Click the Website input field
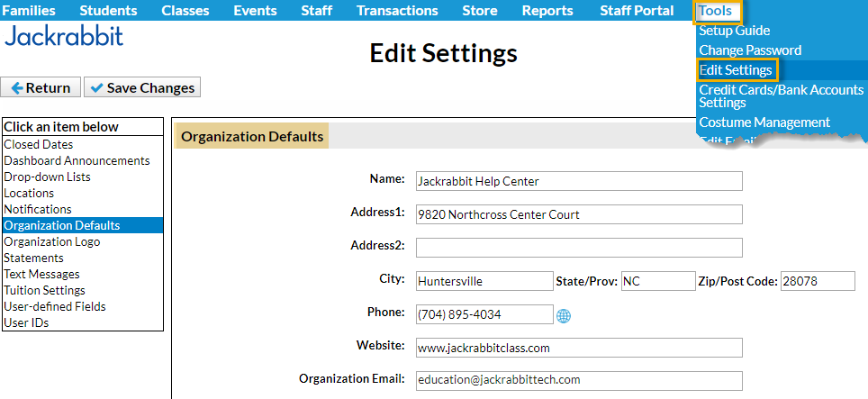The height and width of the screenshot is (399, 868). 579,348
